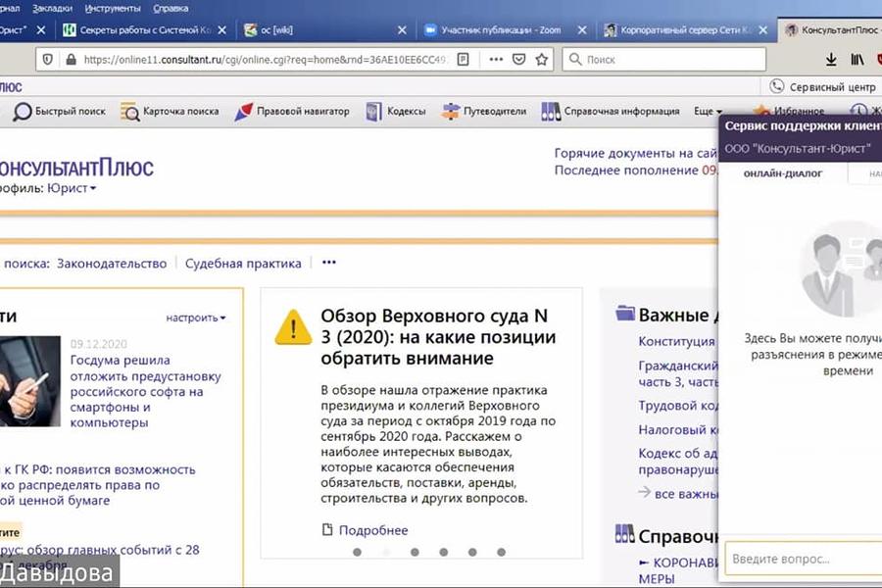The height and width of the screenshot is (588, 882).
Task: Open Горячие документы на сайте link
Action: pyautogui.click(x=635, y=153)
